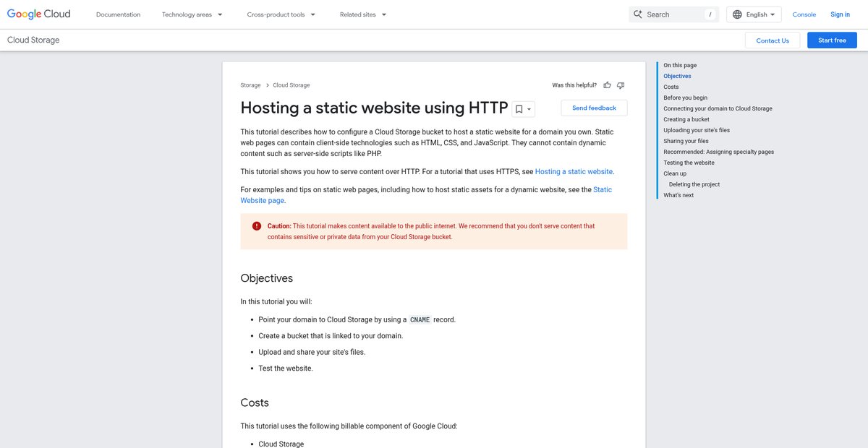Jump to Deleting the project subsection
This screenshot has height=448, width=868.
coord(694,184)
